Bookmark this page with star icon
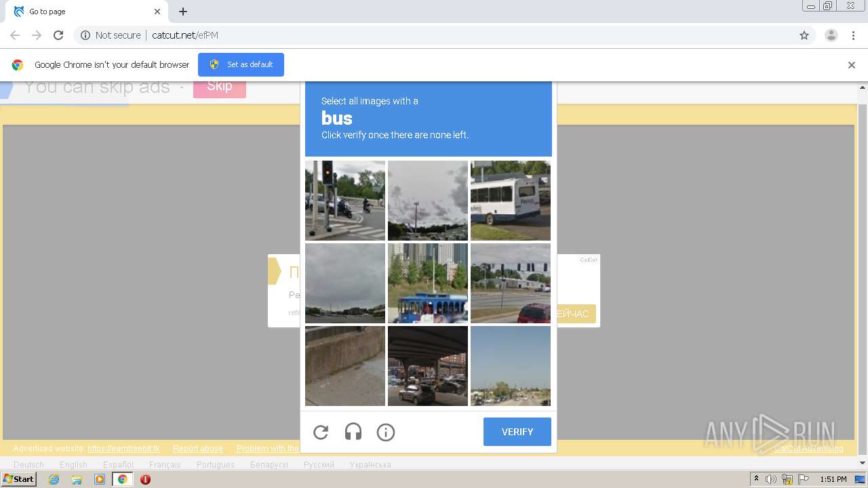The height and width of the screenshot is (488, 868). point(804,35)
